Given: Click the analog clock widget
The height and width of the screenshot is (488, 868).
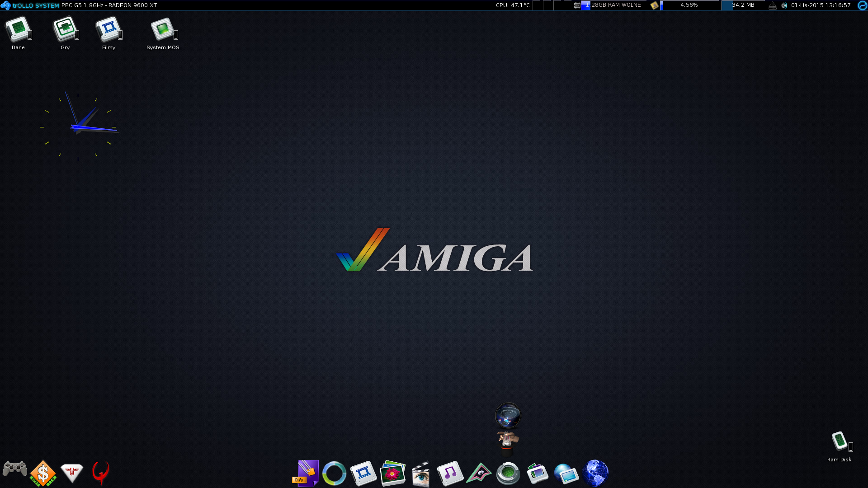Looking at the screenshot, I should tap(78, 127).
